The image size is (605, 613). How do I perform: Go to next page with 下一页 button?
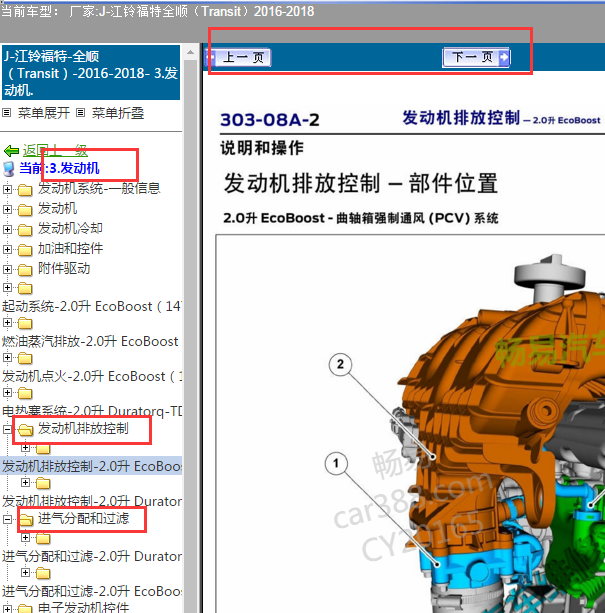click(x=476, y=57)
